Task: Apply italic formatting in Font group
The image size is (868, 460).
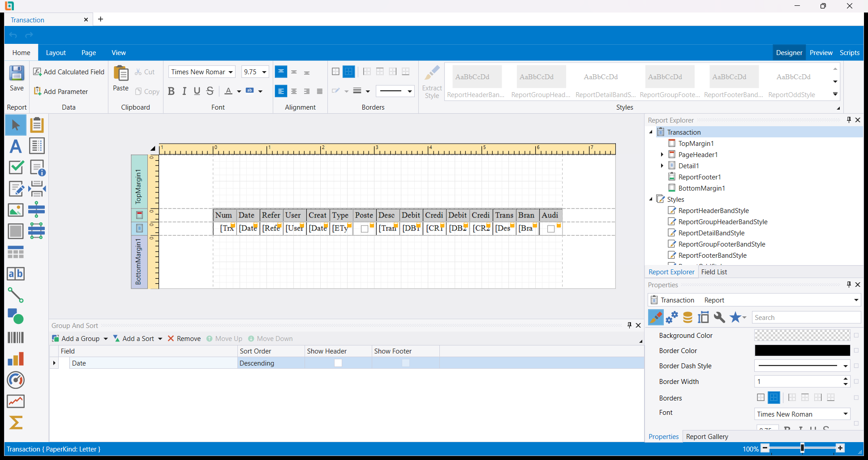Action: (x=184, y=91)
